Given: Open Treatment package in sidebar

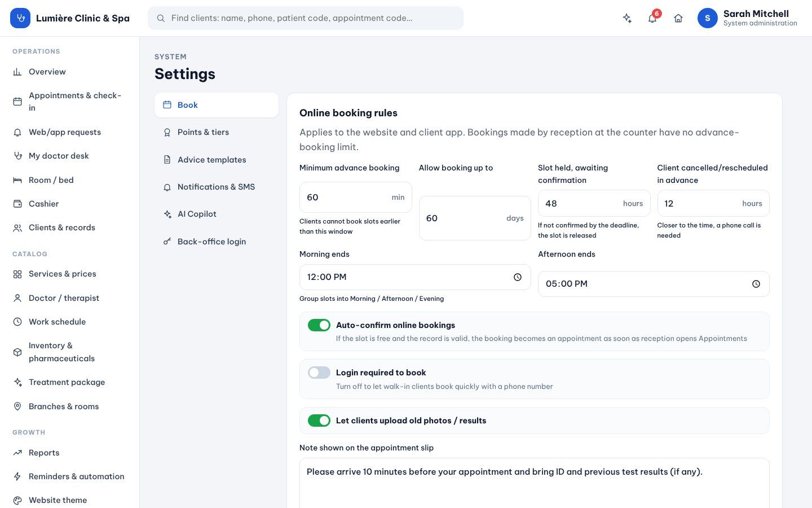Looking at the screenshot, I should pyautogui.click(x=69, y=382).
